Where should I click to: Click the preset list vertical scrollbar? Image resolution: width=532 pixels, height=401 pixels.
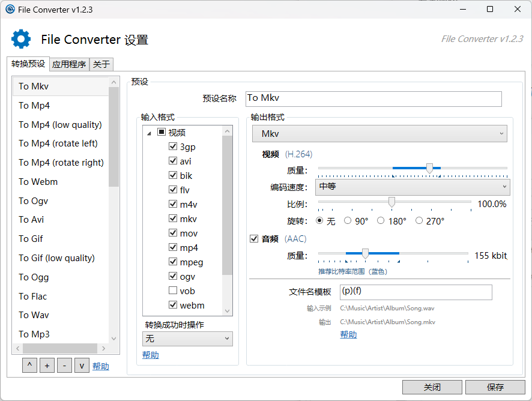[113, 137]
